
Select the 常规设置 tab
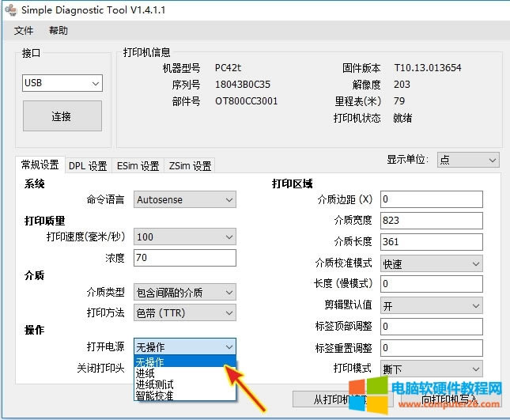coord(40,165)
